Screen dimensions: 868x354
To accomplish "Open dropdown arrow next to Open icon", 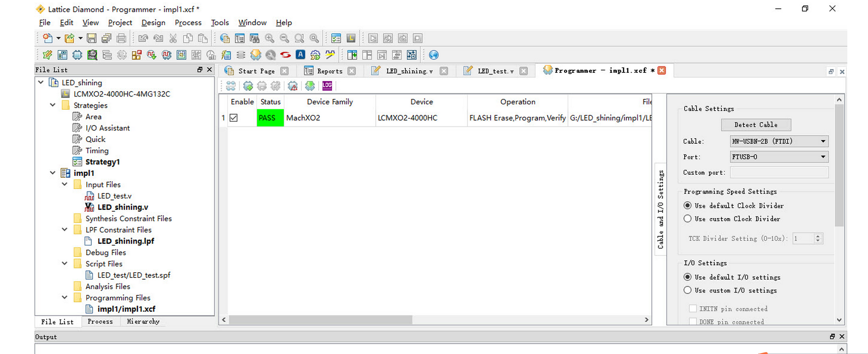I will point(80,38).
